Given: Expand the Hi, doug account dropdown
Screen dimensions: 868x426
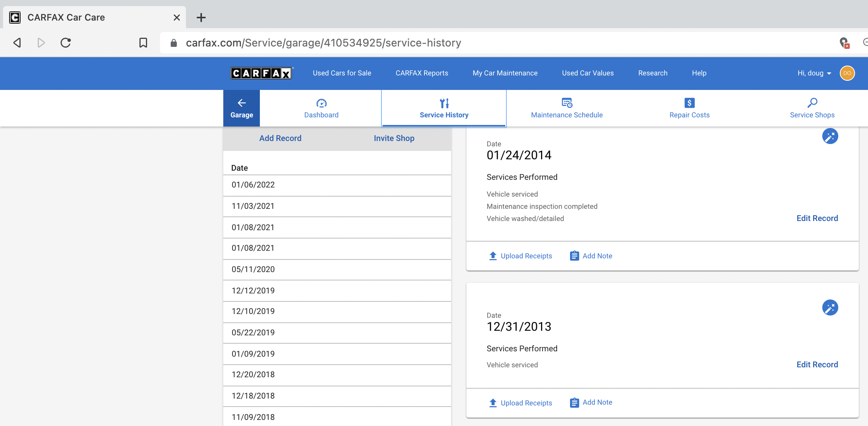Looking at the screenshot, I should point(815,73).
